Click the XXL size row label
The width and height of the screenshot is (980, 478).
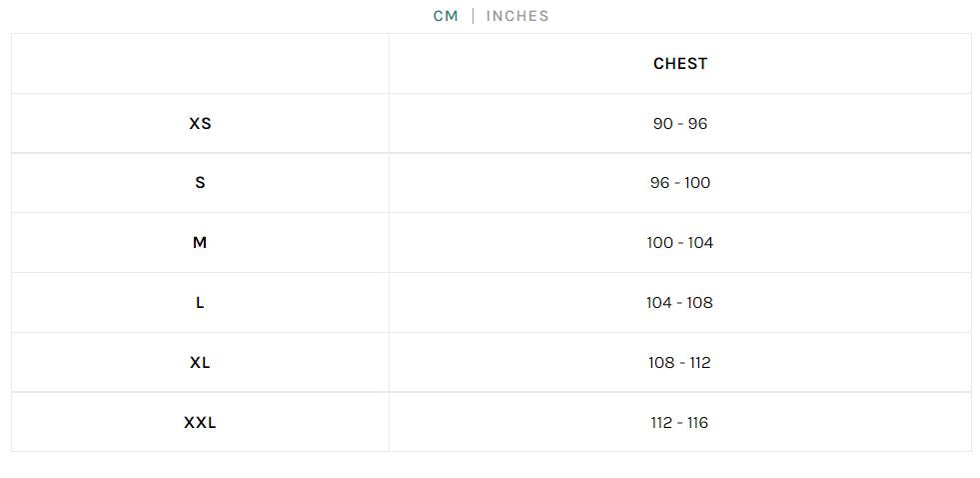click(x=200, y=423)
